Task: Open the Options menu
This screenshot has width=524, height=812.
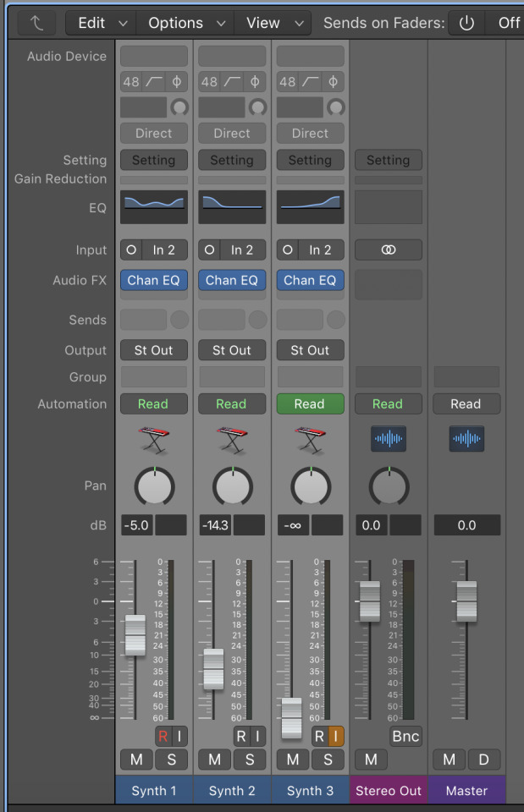Action: (185, 23)
